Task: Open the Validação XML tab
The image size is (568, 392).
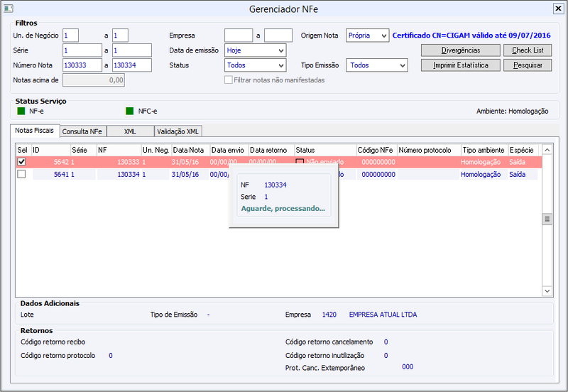Action: [x=178, y=131]
